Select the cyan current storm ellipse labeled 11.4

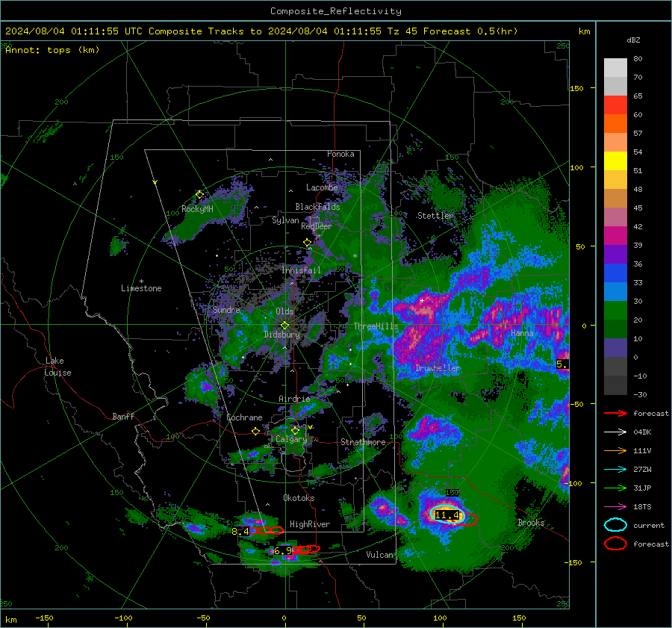click(x=447, y=514)
